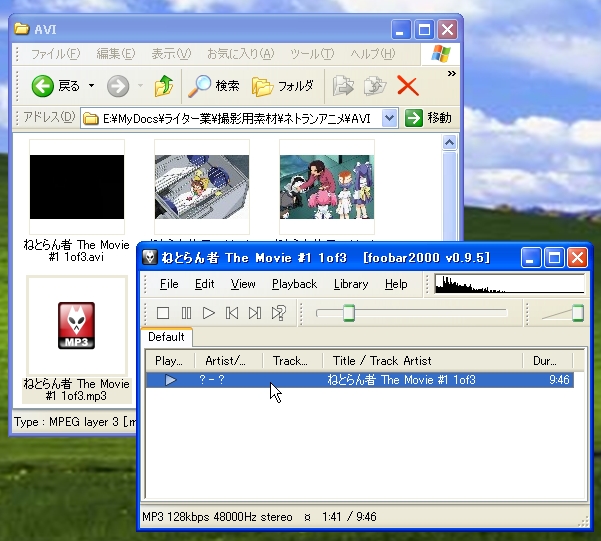Click the Explorer status bar 'Type : MPEG layer 3'

[75, 422]
